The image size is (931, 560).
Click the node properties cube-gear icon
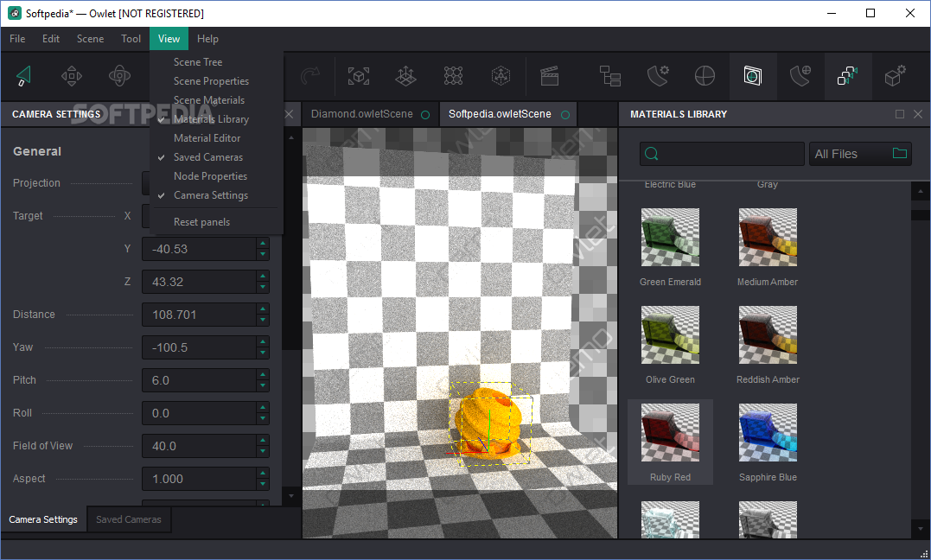click(x=895, y=76)
